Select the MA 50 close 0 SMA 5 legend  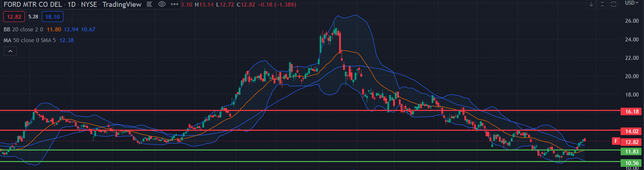30,40
